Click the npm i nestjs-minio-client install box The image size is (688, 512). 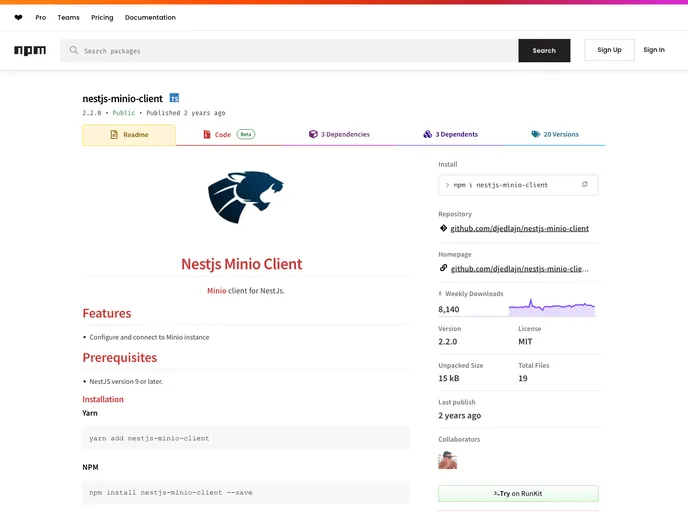coord(518,185)
